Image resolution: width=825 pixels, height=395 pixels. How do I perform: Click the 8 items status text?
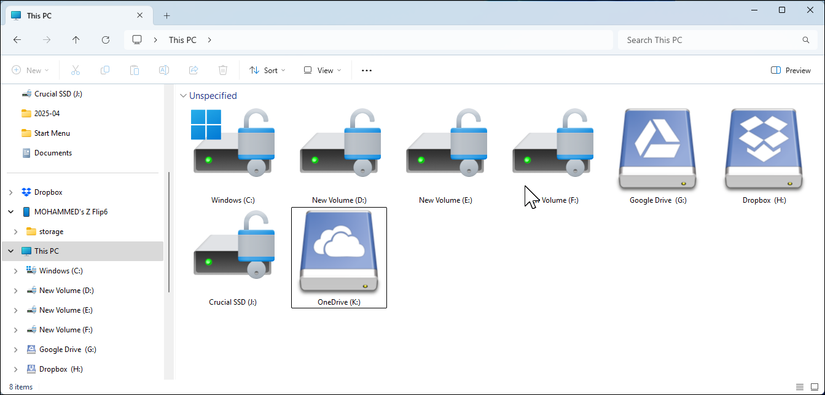21,387
